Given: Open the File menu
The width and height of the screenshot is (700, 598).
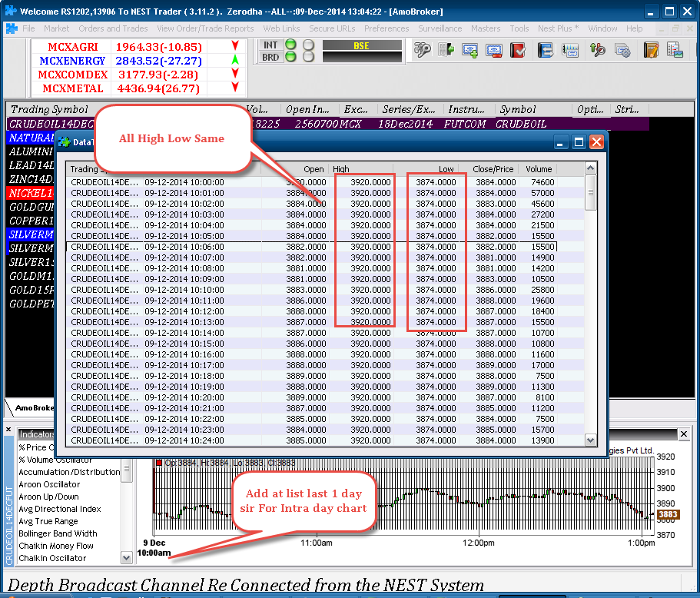Looking at the screenshot, I should coord(28,28).
